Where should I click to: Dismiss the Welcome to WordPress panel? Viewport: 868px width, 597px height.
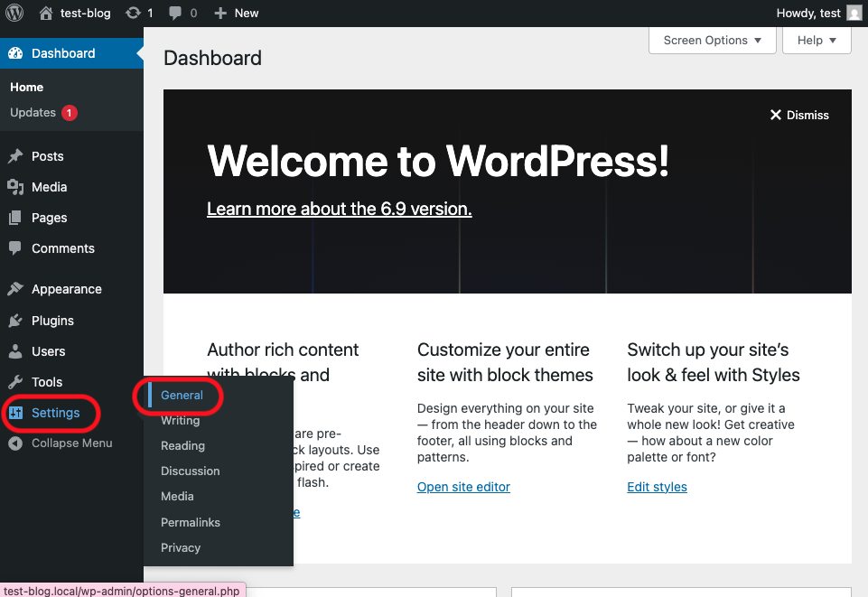799,115
